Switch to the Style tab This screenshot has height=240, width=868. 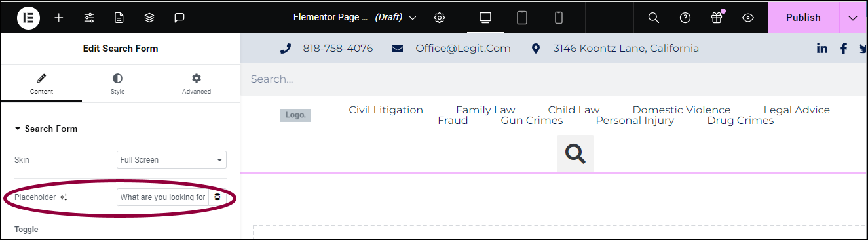click(117, 85)
